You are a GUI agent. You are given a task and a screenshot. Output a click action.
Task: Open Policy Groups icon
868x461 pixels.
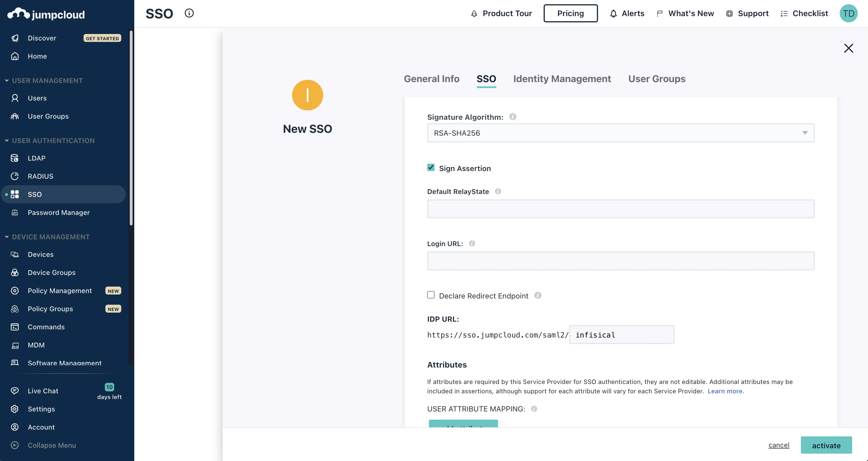[x=15, y=309]
